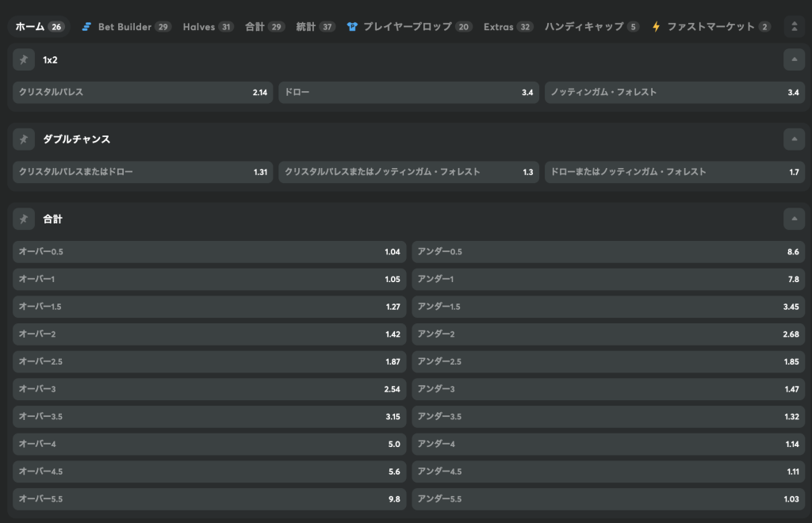The width and height of the screenshot is (812, 523).
Task: Click the ファストマーケット lightning icon
Action: [656, 27]
